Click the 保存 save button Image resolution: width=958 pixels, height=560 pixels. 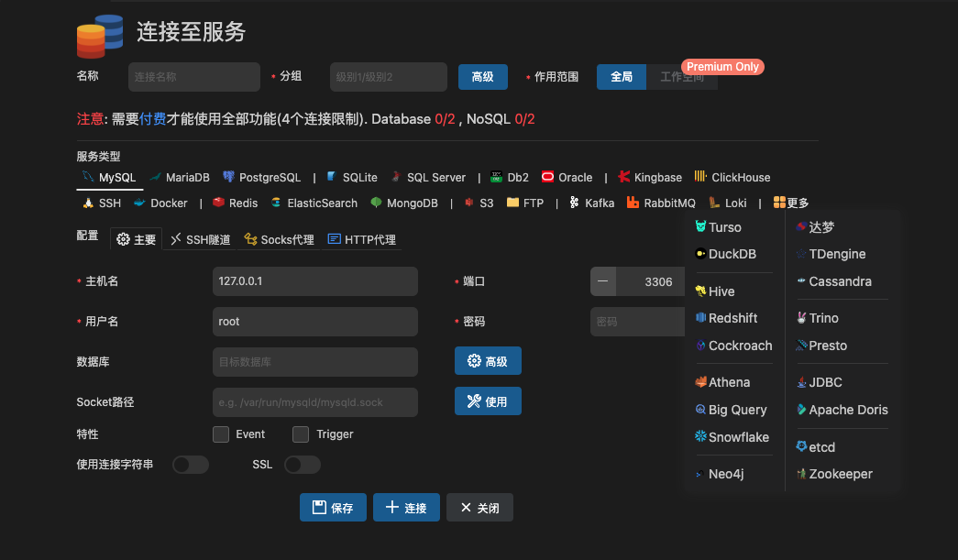333,507
